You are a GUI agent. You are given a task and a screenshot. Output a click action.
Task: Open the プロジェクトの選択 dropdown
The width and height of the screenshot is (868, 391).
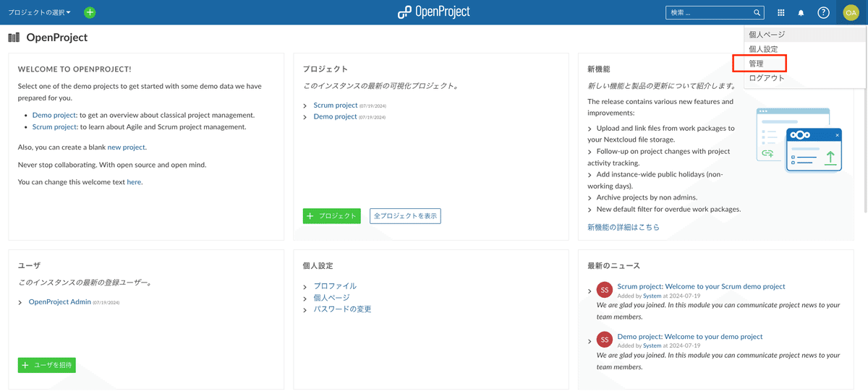pos(39,12)
